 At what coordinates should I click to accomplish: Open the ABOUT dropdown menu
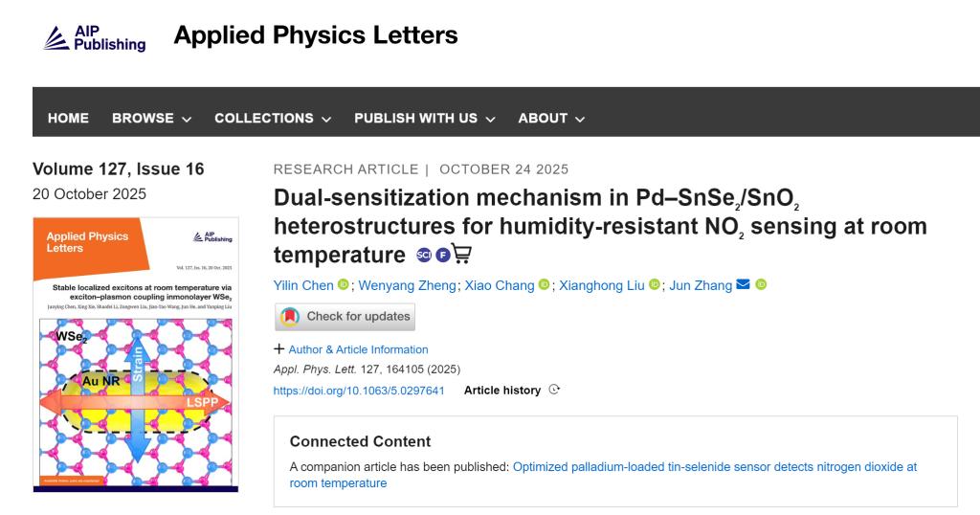tap(551, 119)
